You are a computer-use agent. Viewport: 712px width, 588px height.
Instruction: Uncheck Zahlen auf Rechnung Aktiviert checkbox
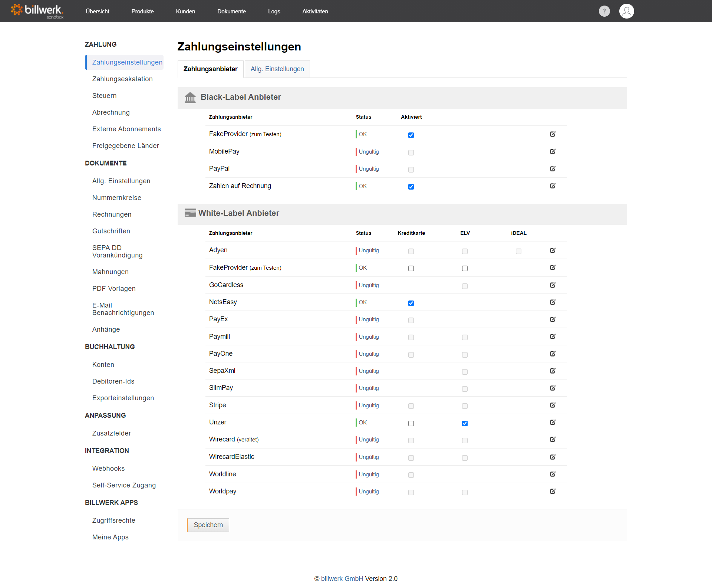coord(411,187)
